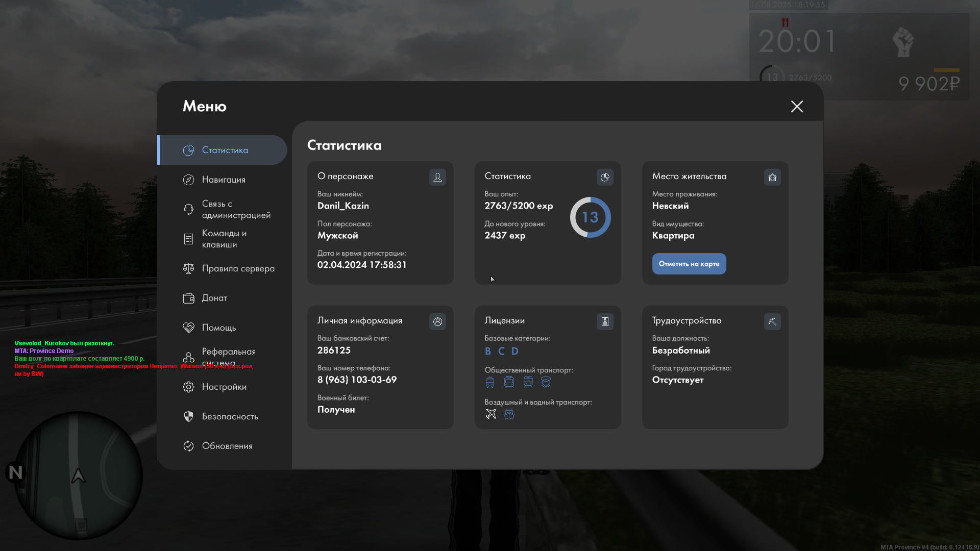This screenshot has height=551, width=980.
Task: Click the hammer icon on the Трудоустройство card
Action: click(x=772, y=321)
